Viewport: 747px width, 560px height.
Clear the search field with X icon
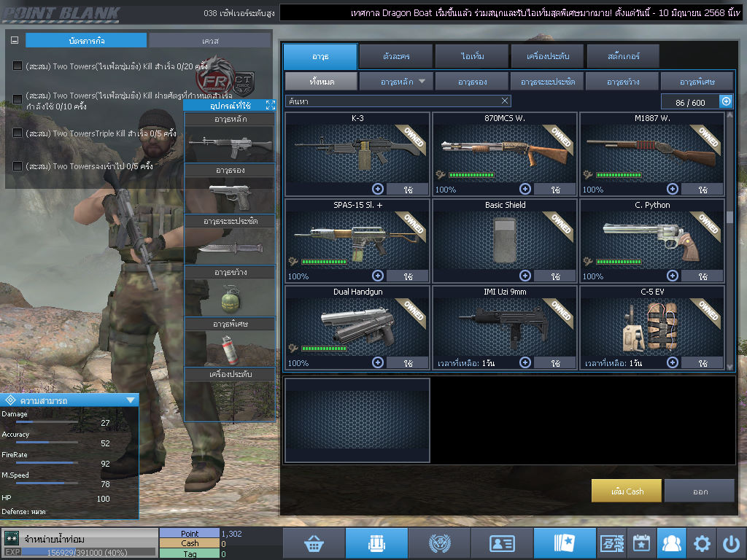pyautogui.click(x=505, y=101)
